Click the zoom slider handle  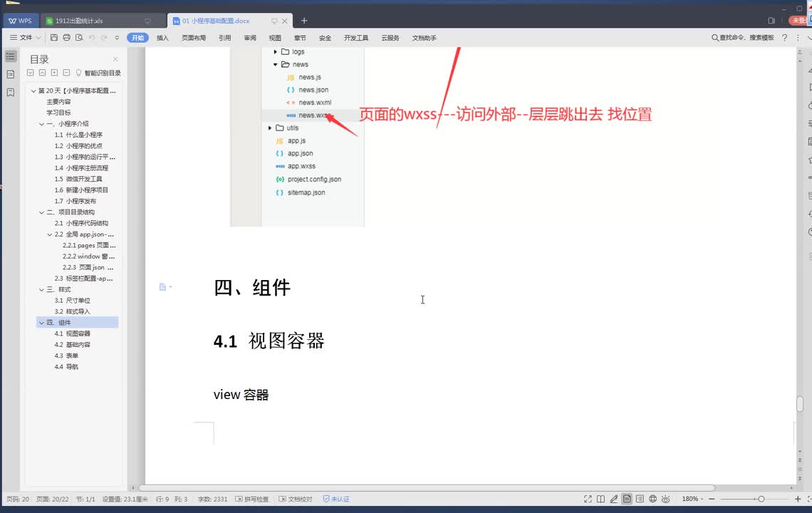[x=761, y=499]
